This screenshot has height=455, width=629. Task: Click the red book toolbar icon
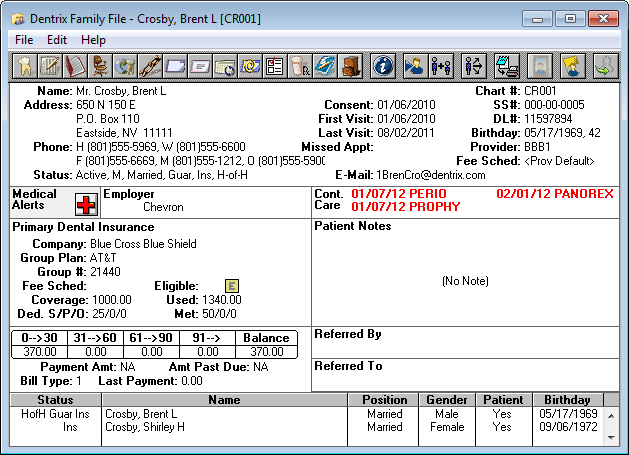pyautogui.click(x=75, y=66)
